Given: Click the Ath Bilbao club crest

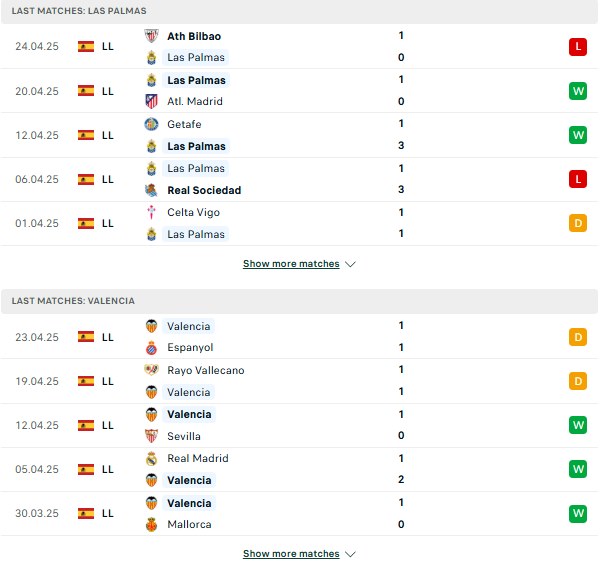Looking at the screenshot, I should [152, 36].
